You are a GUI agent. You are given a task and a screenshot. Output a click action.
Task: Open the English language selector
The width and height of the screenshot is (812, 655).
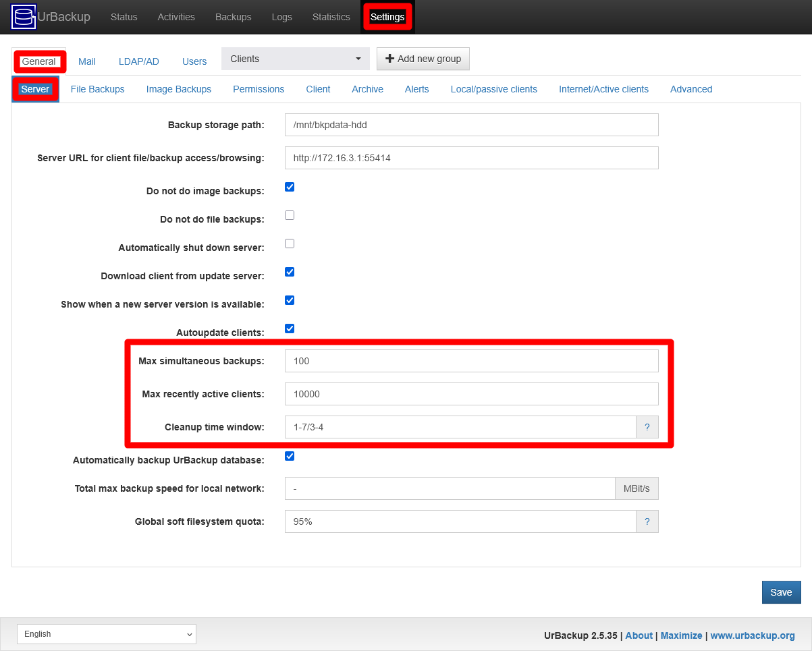coord(106,634)
